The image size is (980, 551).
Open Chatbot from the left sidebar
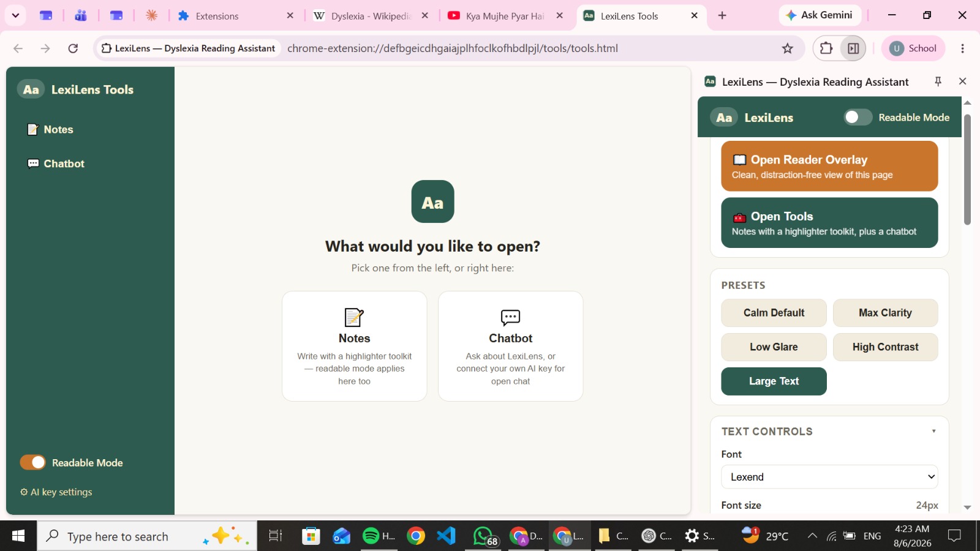[56, 163]
